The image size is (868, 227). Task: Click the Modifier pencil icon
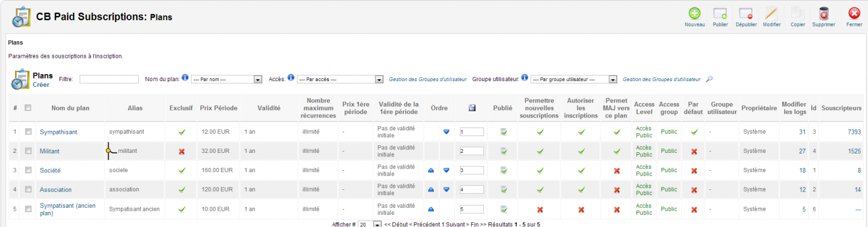point(771,14)
